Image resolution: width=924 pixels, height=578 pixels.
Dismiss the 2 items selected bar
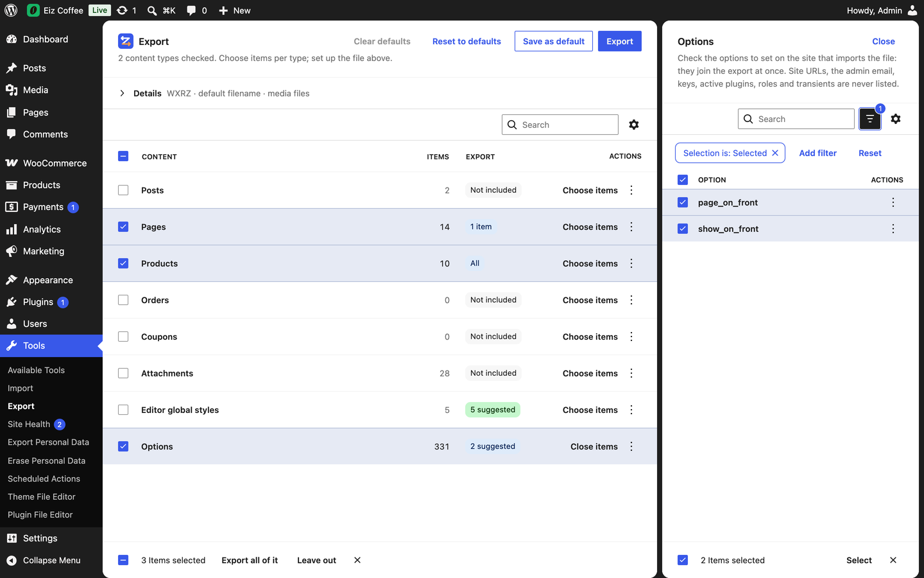coord(893,560)
